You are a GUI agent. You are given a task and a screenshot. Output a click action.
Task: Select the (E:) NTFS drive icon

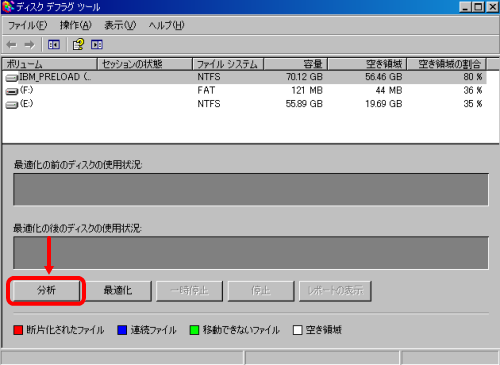[x=12, y=105]
